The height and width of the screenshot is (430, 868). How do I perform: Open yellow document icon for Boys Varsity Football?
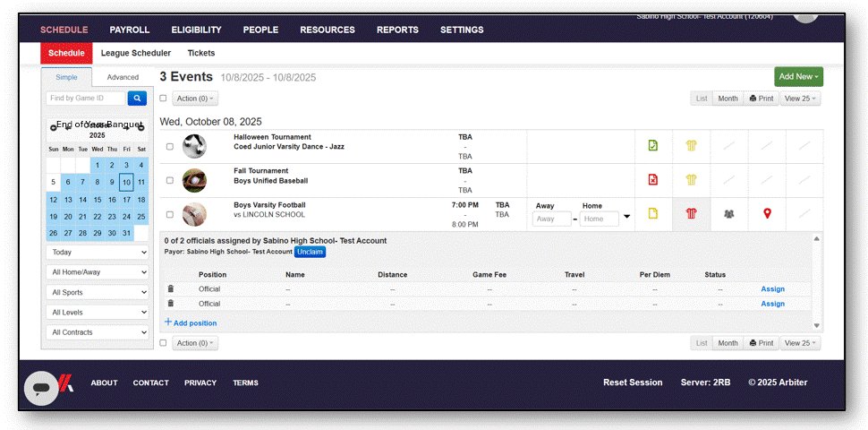(x=653, y=214)
